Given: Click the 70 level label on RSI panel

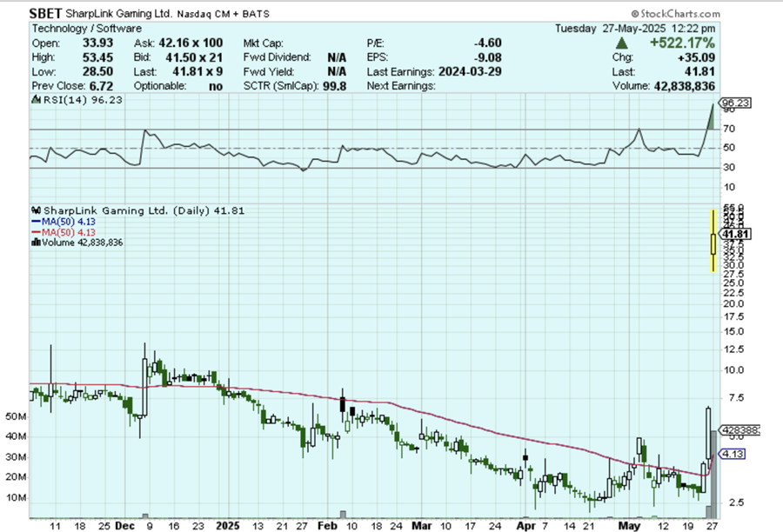Looking at the screenshot, I should tap(729, 130).
